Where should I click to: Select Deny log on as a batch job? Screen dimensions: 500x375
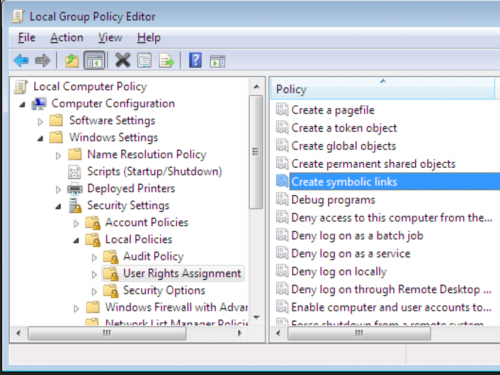pos(357,236)
